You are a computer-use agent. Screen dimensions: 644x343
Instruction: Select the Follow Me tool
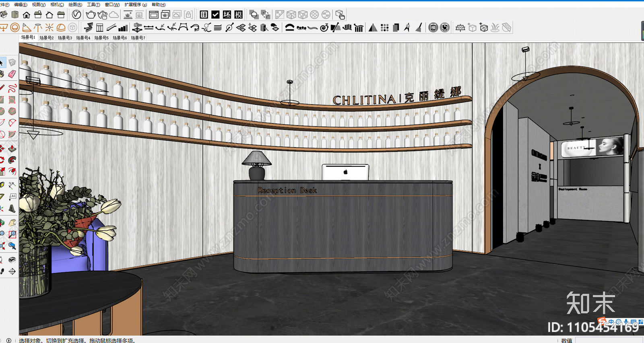point(12,160)
